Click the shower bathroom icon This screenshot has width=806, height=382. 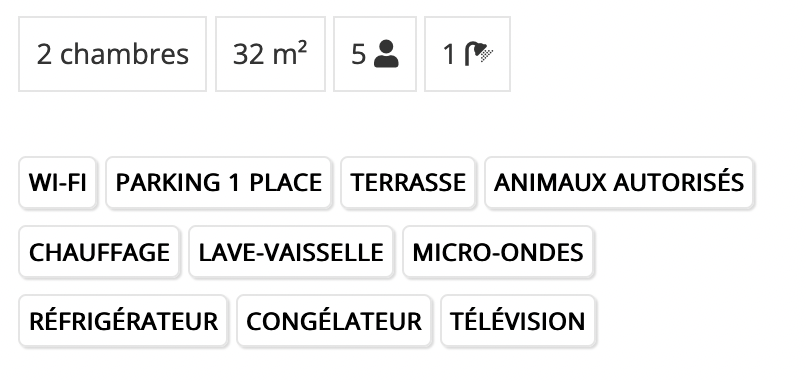coord(479,54)
